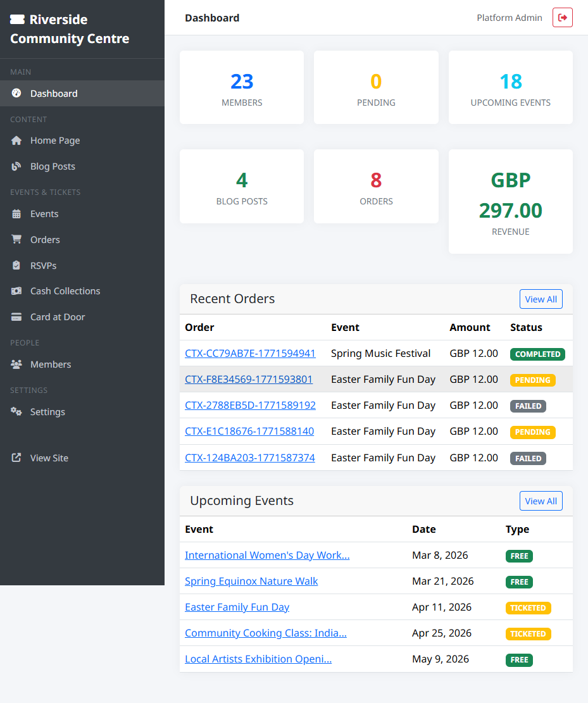The height and width of the screenshot is (703, 588).
Task: Select the Settings gear icon
Action: (x=16, y=411)
